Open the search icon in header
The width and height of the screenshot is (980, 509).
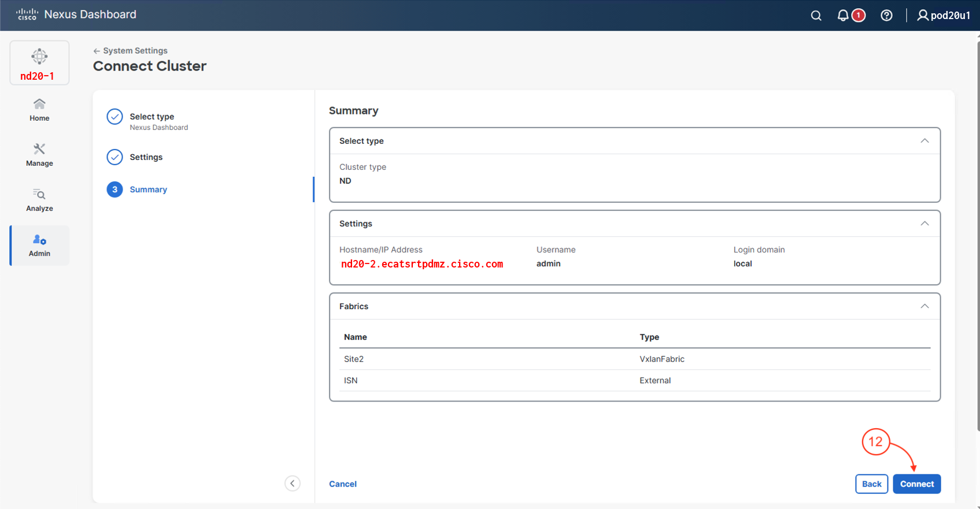click(x=816, y=16)
